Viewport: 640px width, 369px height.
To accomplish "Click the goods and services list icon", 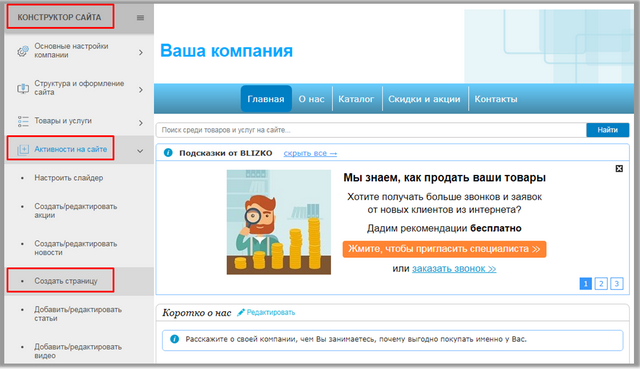I will point(23,121).
